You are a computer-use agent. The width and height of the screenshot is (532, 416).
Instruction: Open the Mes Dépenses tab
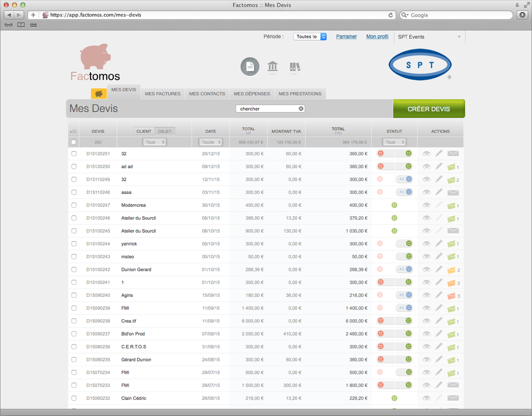point(252,94)
